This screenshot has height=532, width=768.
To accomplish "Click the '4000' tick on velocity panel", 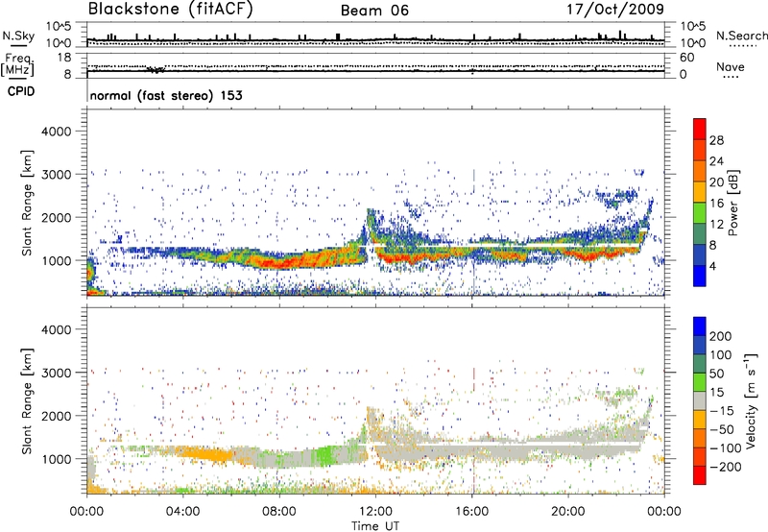I will coord(57,329).
